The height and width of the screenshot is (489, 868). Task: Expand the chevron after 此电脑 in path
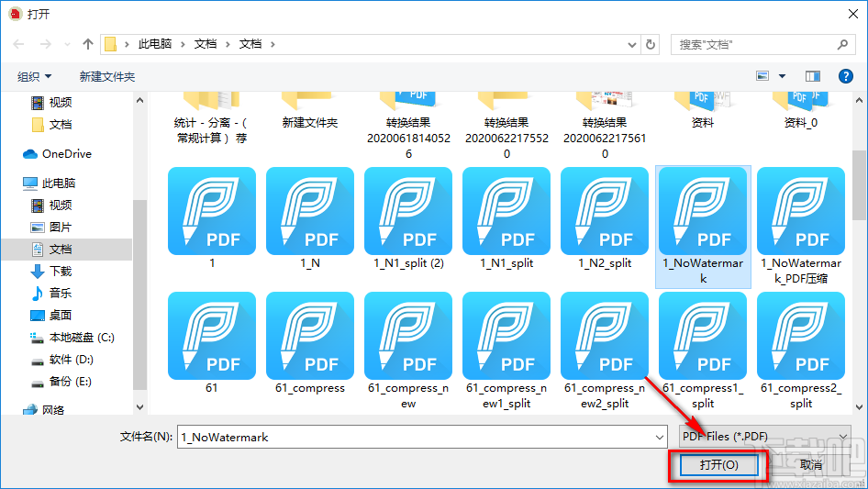point(183,44)
